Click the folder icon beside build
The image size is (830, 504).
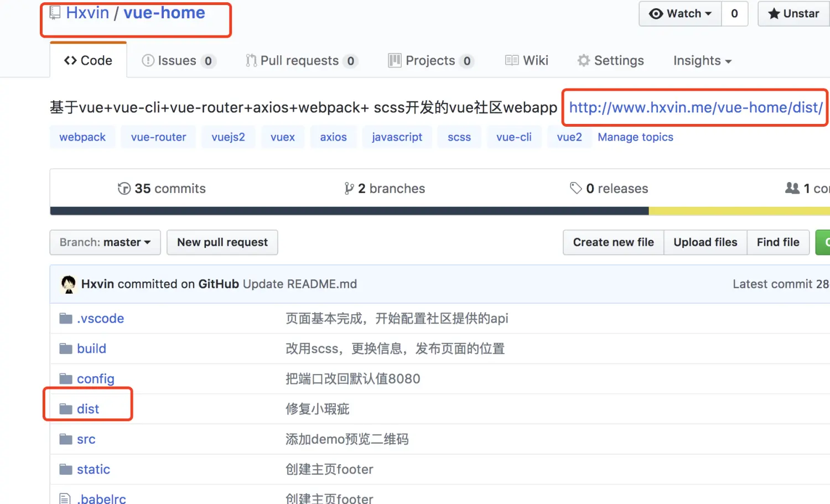pos(66,349)
